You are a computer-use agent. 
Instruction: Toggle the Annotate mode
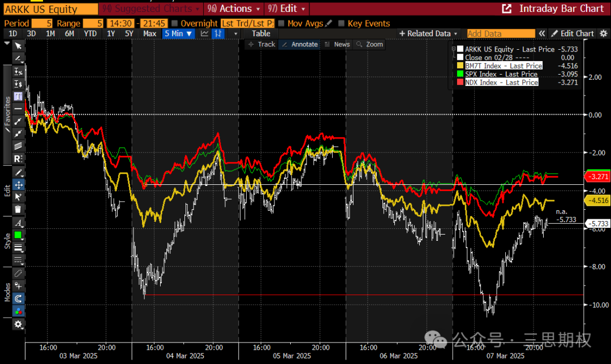tap(300, 45)
